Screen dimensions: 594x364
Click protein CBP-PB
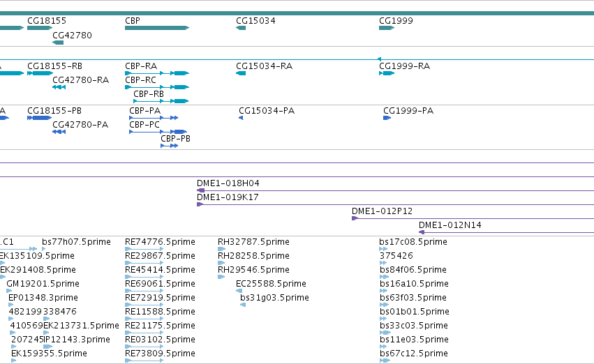point(175,139)
